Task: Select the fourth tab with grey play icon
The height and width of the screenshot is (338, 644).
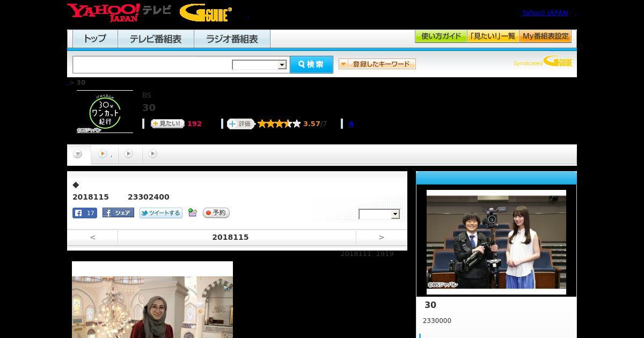Action: click(x=153, y=154)
